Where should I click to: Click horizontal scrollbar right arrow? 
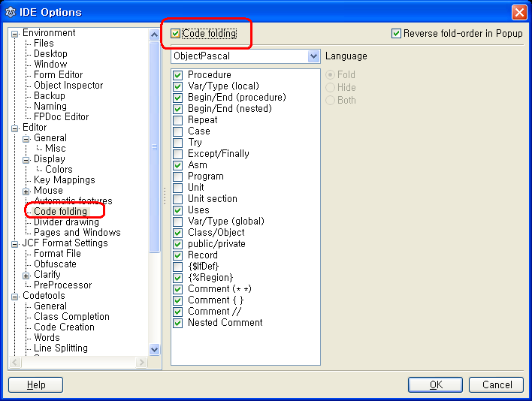141,363
